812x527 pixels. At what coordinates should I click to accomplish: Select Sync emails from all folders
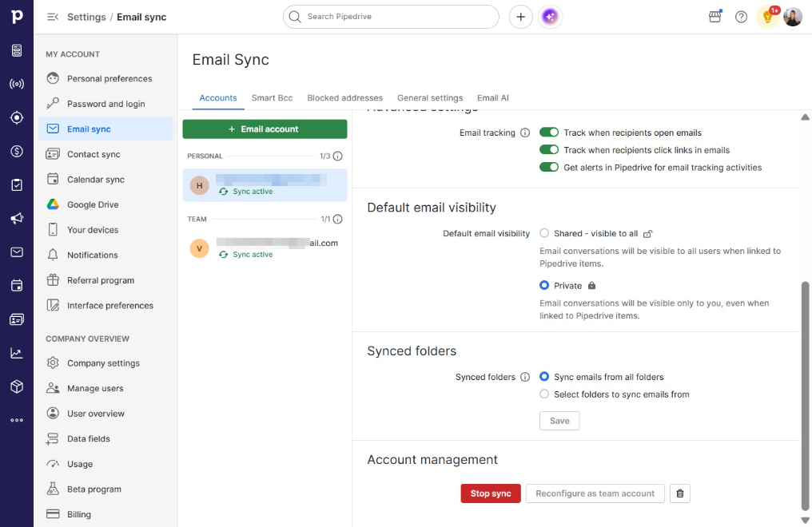pyautogui.click(x=543, y=377)
